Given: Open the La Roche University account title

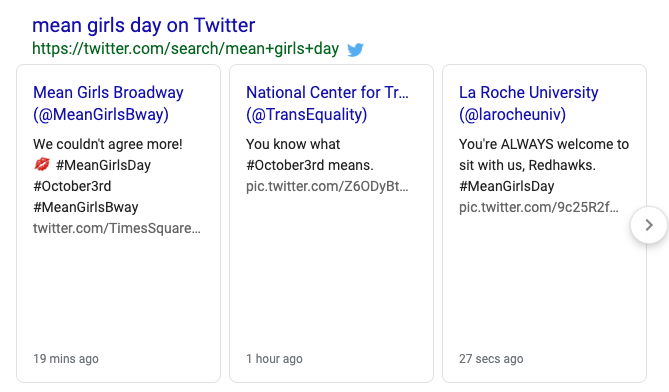Looking at the screenshot, I should 529,92.
